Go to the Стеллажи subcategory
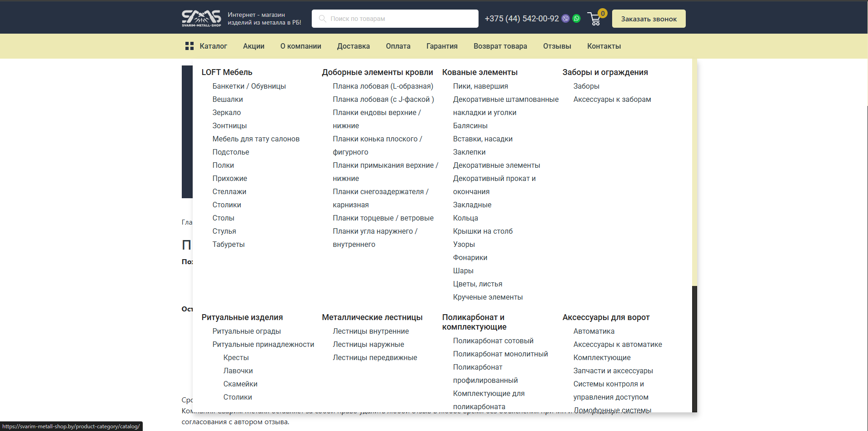 (x=229, y=191)
